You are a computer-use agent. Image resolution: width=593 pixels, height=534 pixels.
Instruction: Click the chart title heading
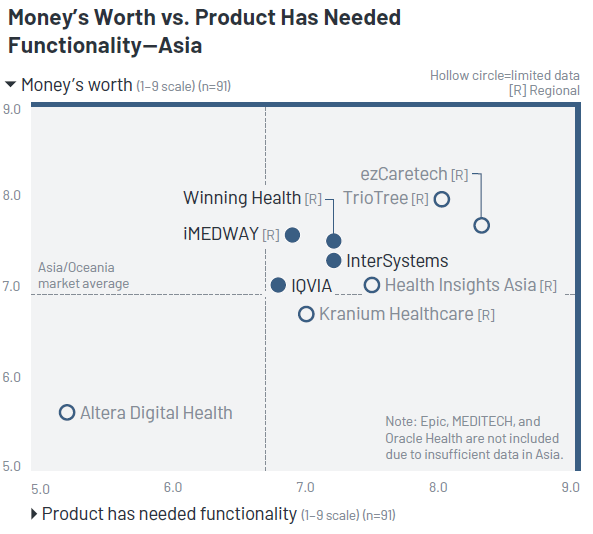[x=204, y=31]
